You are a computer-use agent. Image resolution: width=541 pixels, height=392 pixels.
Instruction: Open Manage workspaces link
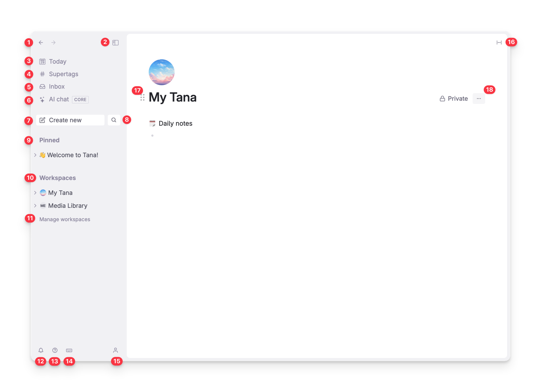pyautogui.click(x=65, y=219)
